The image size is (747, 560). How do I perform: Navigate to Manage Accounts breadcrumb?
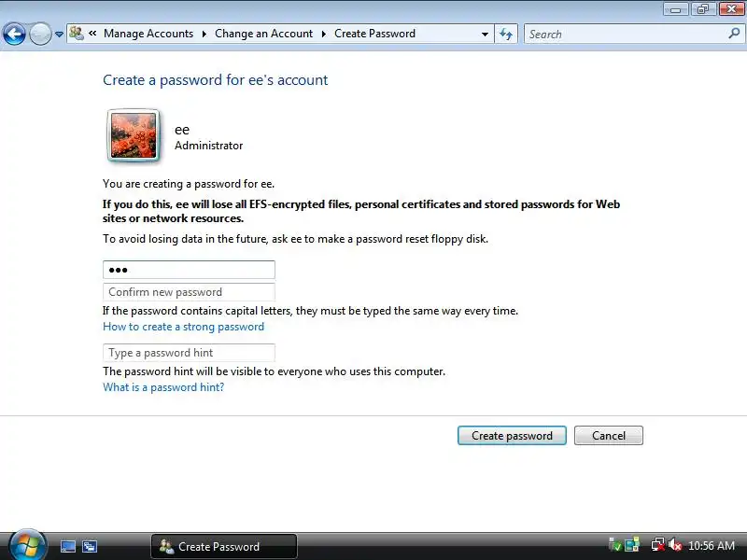[x=148, y=34]
